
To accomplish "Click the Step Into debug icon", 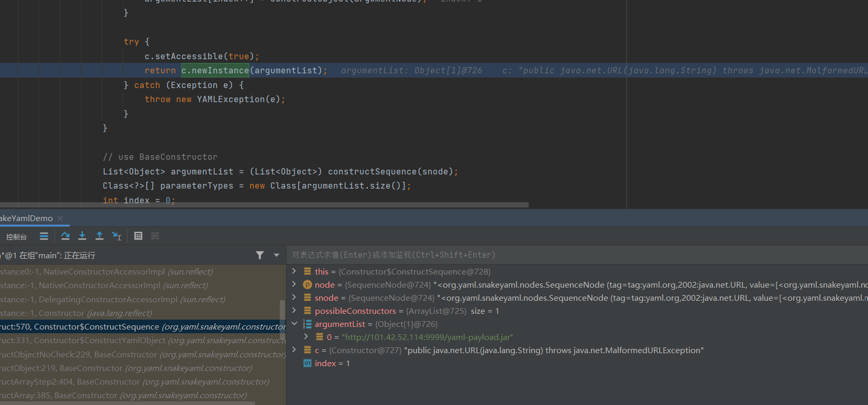I will point(82,236).
